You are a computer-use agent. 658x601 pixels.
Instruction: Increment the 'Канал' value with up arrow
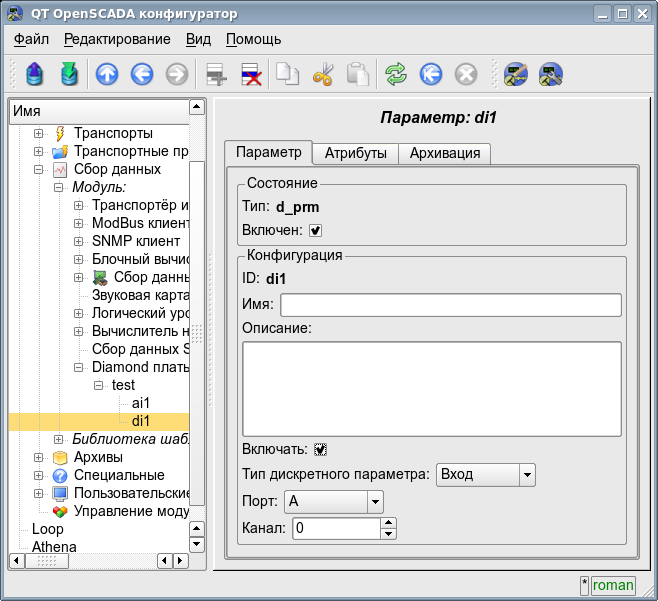389,522
